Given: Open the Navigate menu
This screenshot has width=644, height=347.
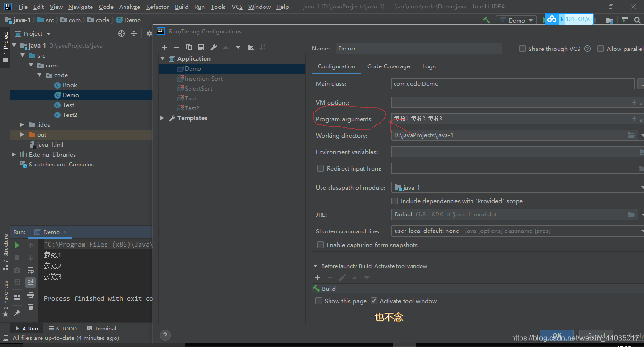Looking at the screenshot, I should click(x=81, y=7).
